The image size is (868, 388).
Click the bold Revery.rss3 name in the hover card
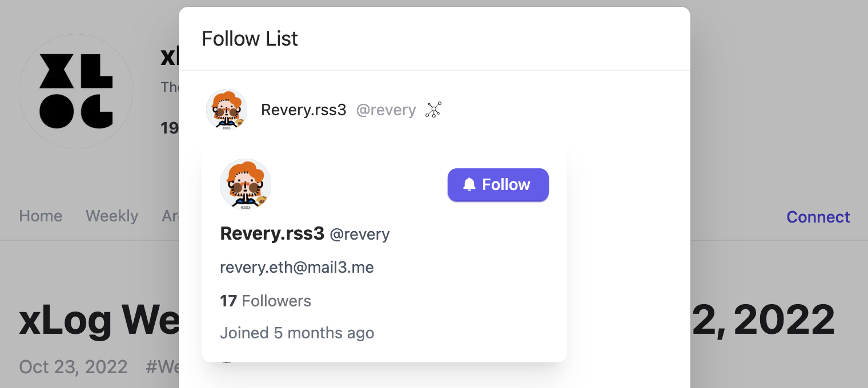[272, 233]
